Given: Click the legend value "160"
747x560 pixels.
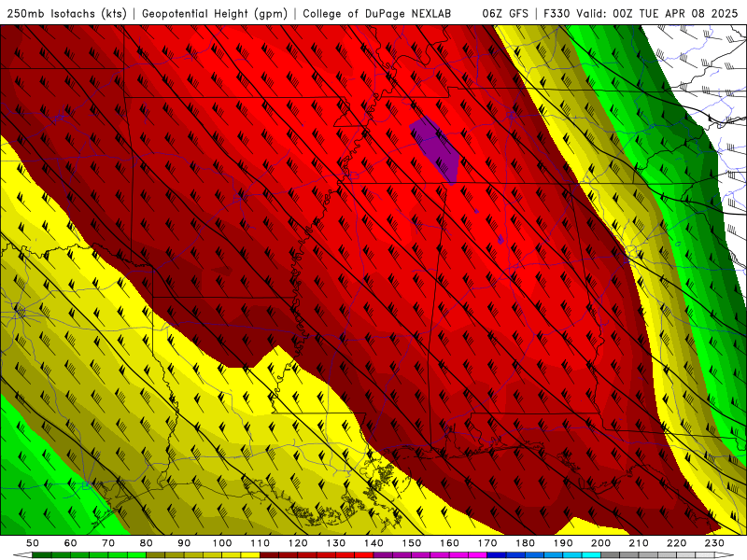Looking at the screenshot, I should 449,543.
